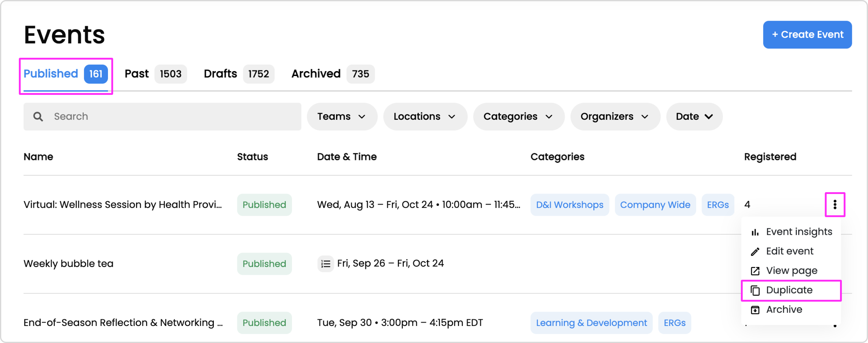The image size is (868, 343).
Task: Open the Organizers filter dropdown
Action: point(614,116)
